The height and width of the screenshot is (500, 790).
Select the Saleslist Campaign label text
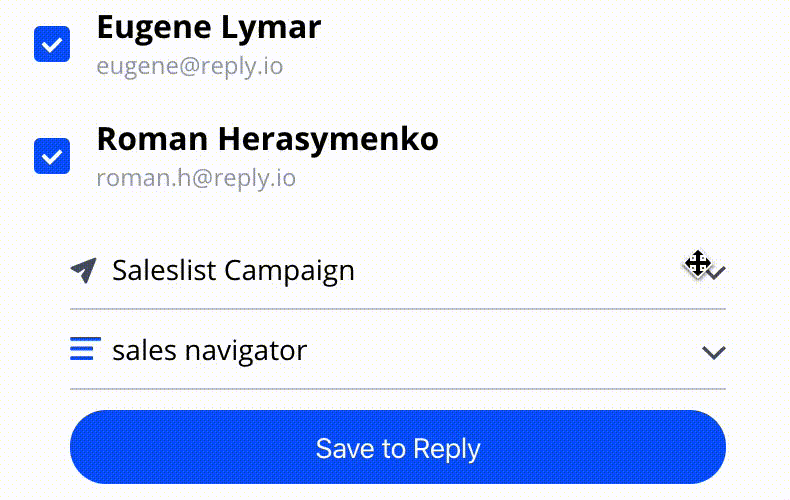(233, 271)
